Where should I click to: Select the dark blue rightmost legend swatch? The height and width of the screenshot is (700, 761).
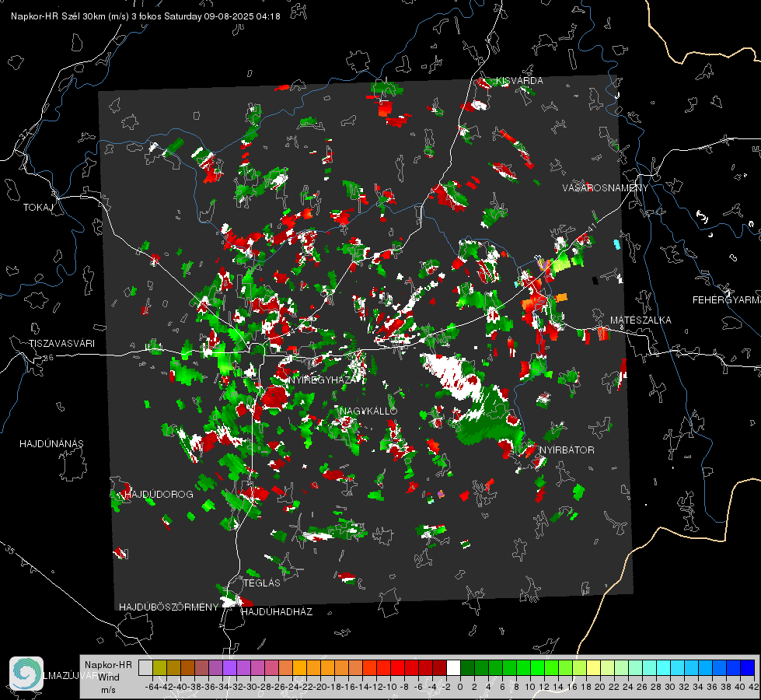pos(748,667)
